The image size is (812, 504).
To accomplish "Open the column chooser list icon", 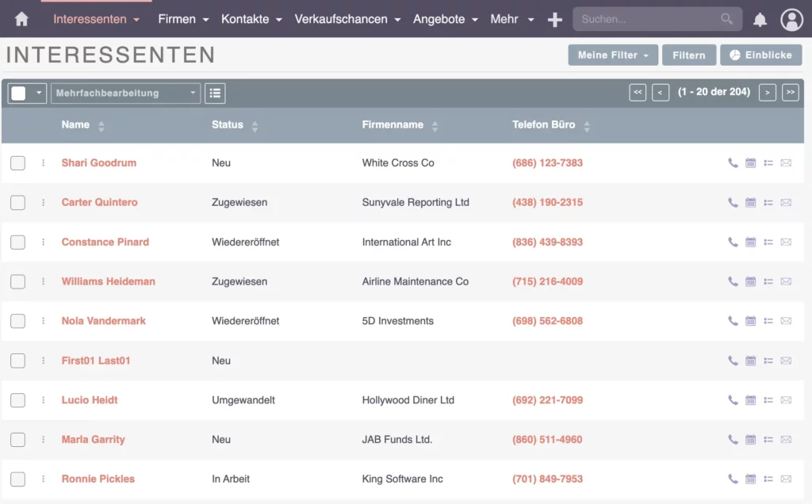I will (215, 94).
